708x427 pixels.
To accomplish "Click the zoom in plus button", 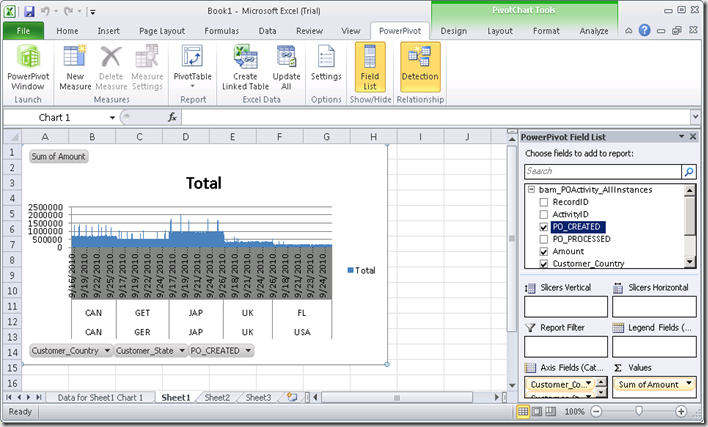I will point(681,412).
